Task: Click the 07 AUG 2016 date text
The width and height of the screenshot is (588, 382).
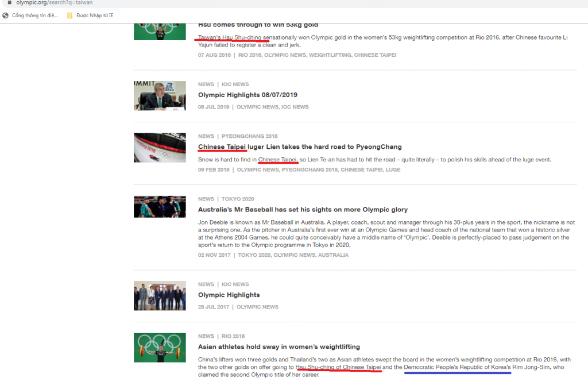Action: point(215,55)
